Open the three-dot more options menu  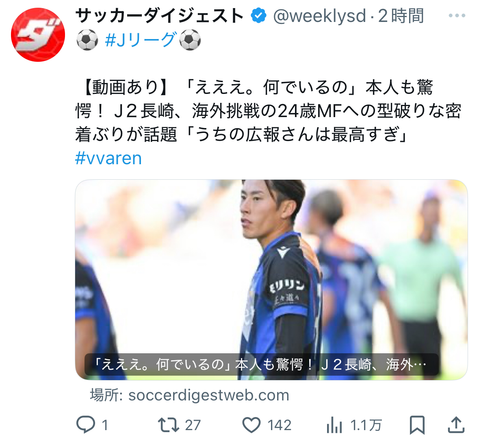click(x=457, y=15)
